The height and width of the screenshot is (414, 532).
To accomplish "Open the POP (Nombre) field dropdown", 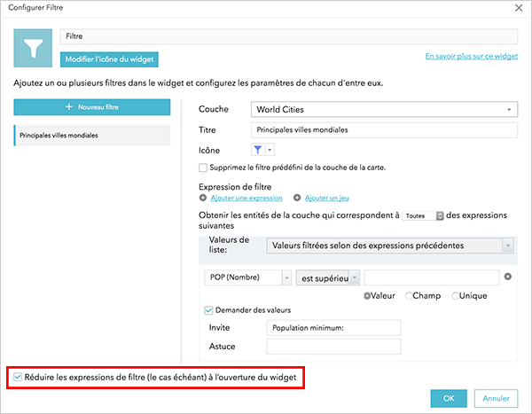I will pyautogui.click(x=286, y=277).
